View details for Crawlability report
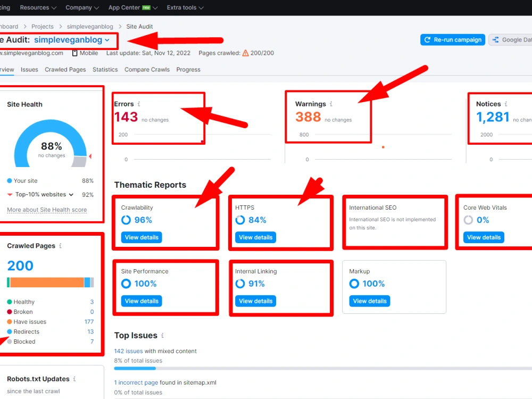This screenshot has width=532, height=399. point(142,237)
